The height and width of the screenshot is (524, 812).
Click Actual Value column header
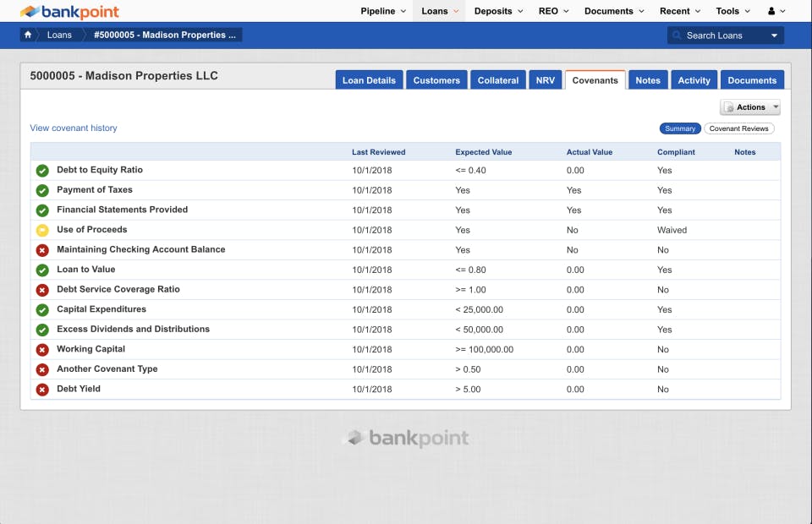(x=590, y=152)
